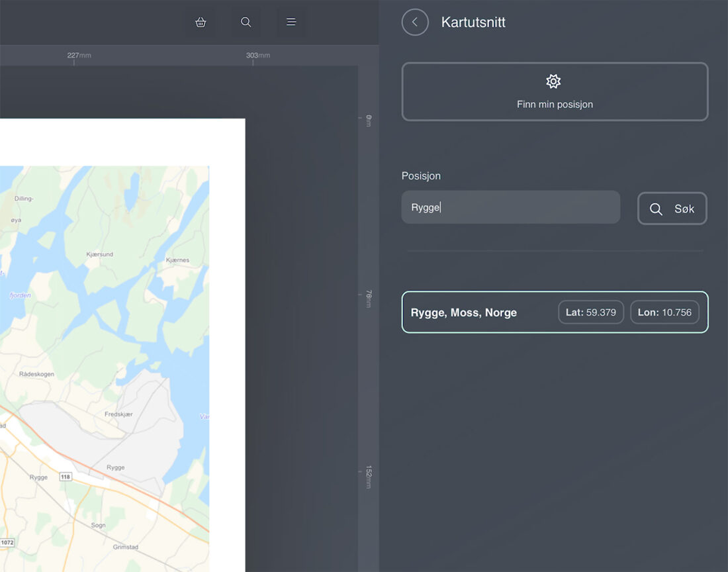728x572 pixels.
Task: Go back using the circled arrow
Action: click(415, 22)
